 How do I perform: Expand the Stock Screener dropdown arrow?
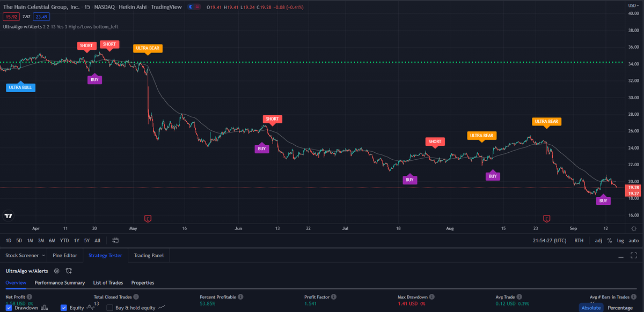[43, 256]
